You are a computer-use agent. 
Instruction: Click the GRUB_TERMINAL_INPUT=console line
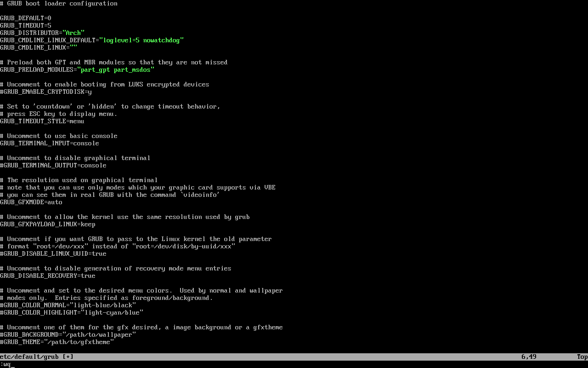pyautogui.click(x=50, y=143)
